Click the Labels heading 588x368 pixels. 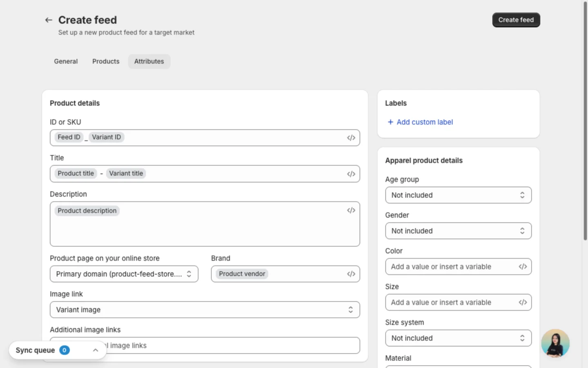tap(396, 103)
